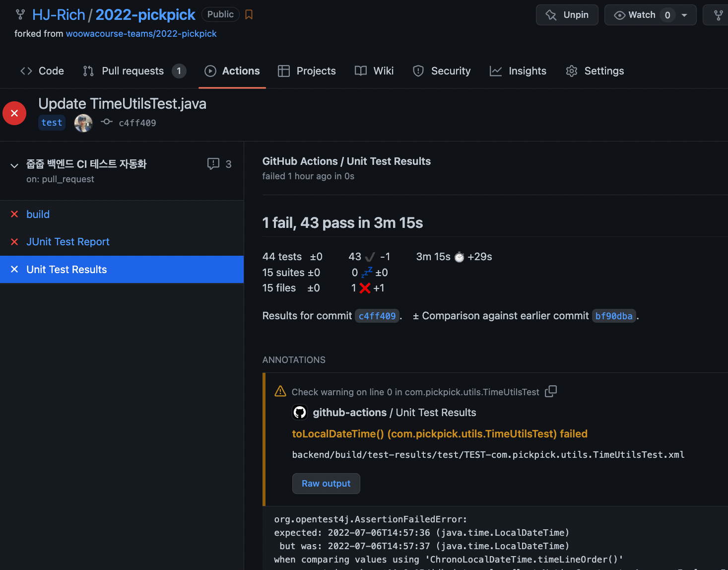Switch to the Actions tab
The width and height of the screenshot is (728, 570).
[232, 71]
